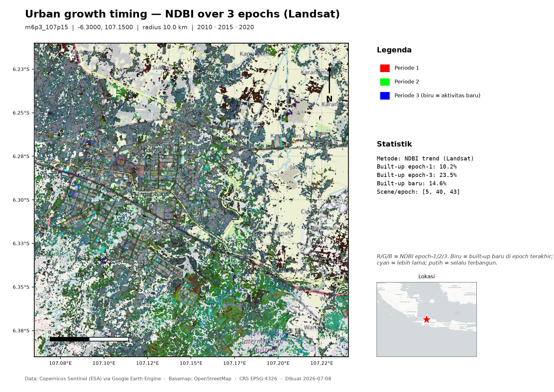The width and height of the screenshot is (554, 392).
Task: Click the longitude label 107.20°E
Action: click(x=278, y=363)
